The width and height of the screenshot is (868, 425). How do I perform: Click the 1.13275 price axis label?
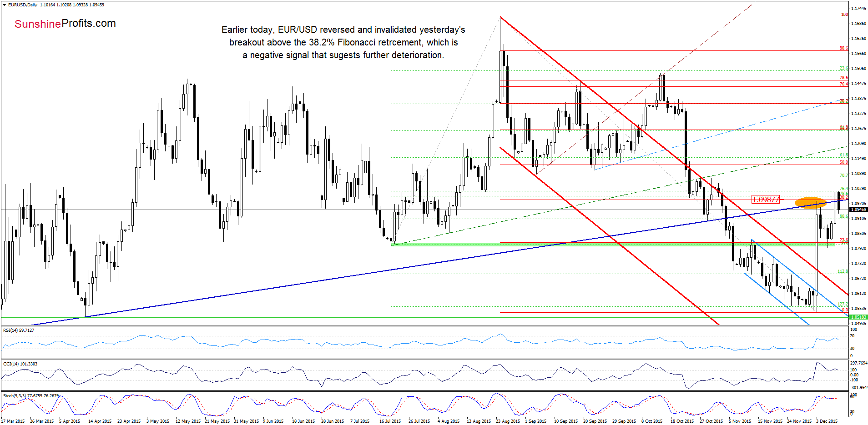(859, 114)
